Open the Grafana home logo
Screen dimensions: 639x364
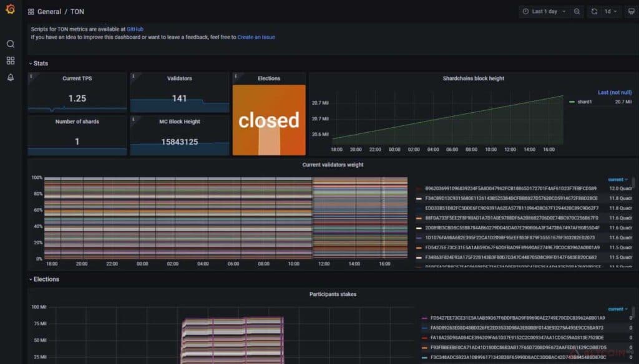[x=11, y=9]
